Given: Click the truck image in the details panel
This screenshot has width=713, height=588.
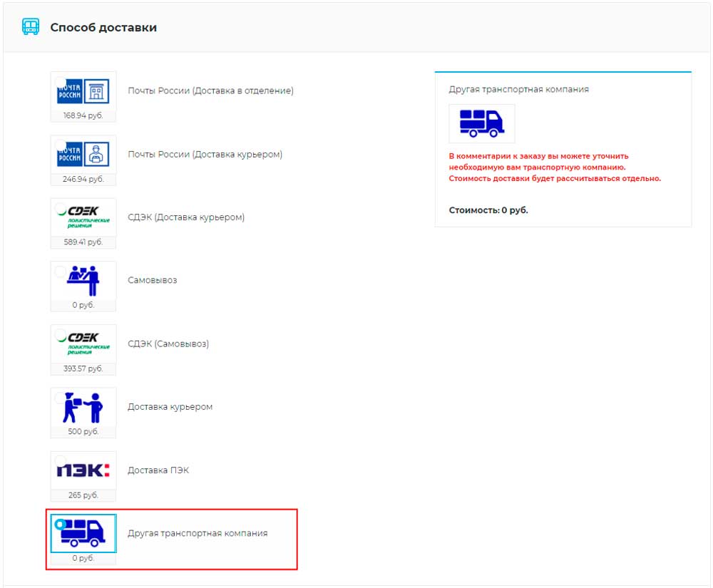Looking at the screenshot, I should (482, 123).
